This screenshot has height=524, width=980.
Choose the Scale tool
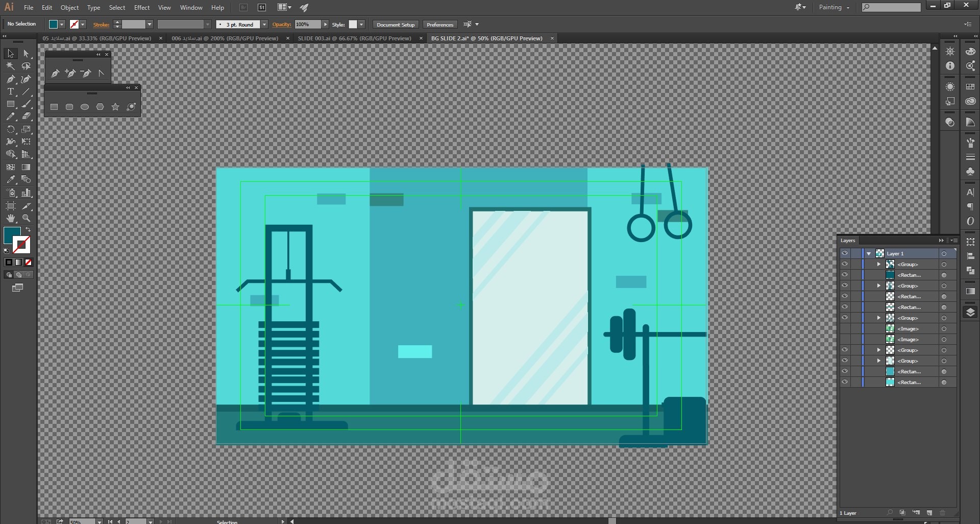coord(26,129)
